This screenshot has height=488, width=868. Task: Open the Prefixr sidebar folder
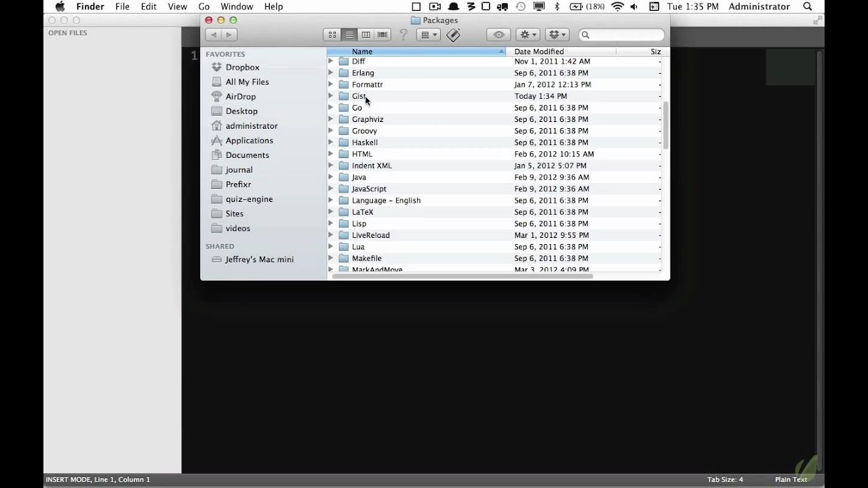tap(238, 184)
